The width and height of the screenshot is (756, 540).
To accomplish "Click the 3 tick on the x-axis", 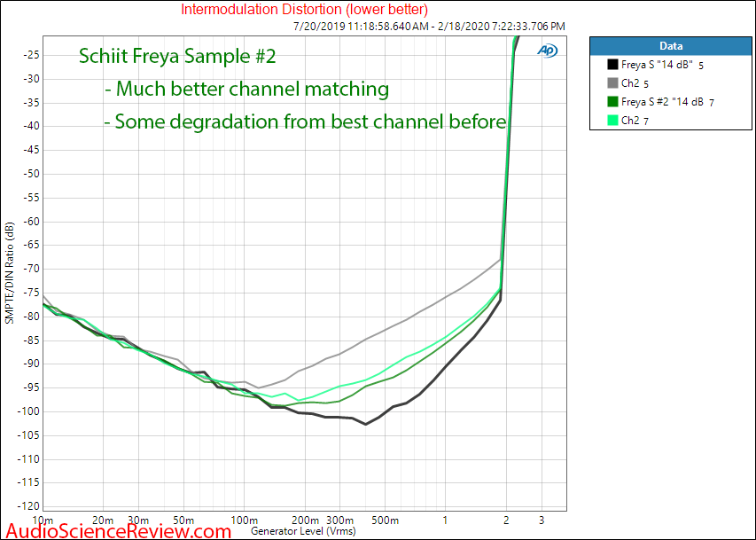I will point(542,520).
